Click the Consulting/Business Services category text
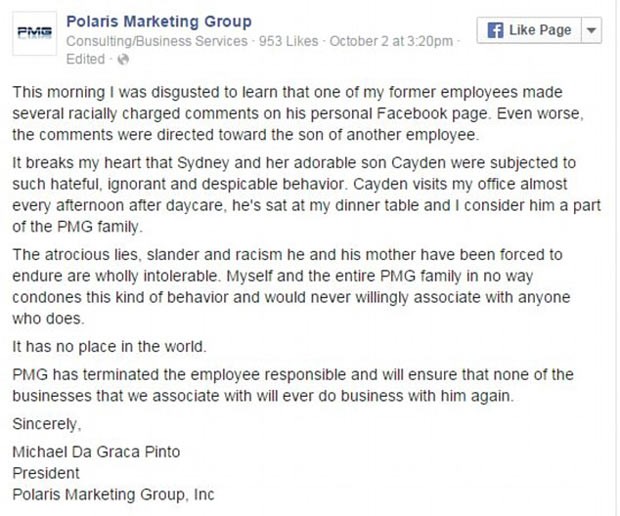 (x=157, y=41)
